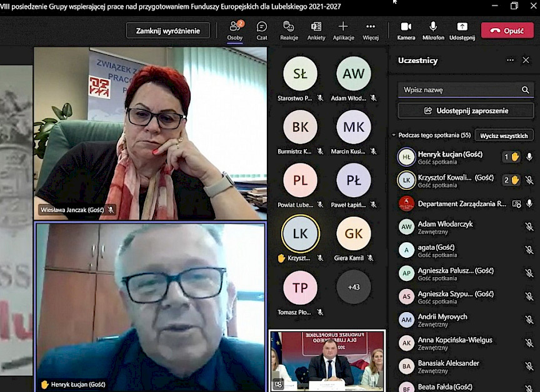This screenshot has width=540, height=392.
Task: Select the MK Marcin Kusi participant tile
Action: point(354,132)
